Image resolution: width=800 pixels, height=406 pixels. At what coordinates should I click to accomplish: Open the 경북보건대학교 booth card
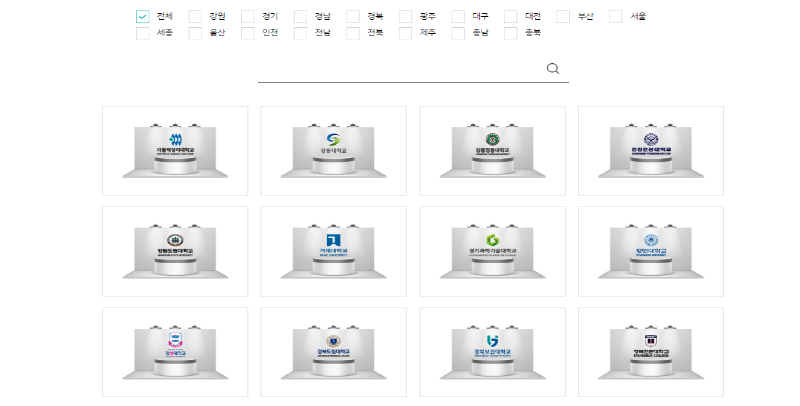pos(491,352)
